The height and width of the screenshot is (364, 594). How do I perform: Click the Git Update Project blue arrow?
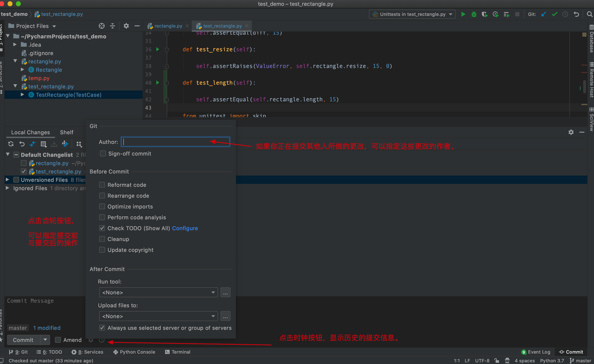coord(543,14)
